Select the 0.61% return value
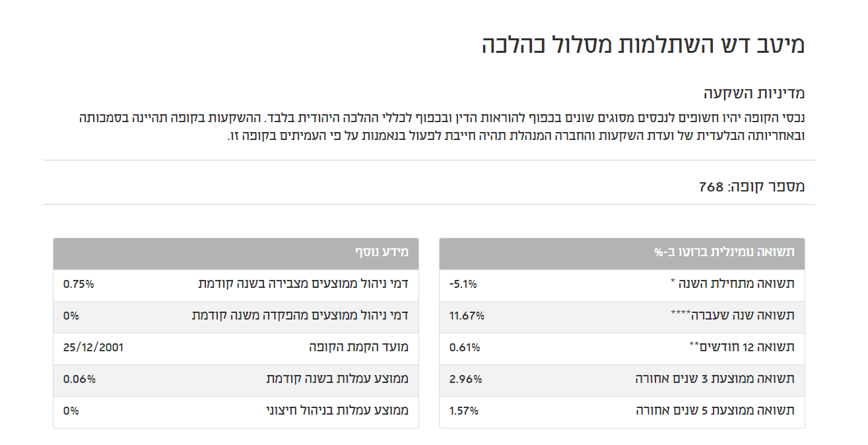The width and height of the screenshot is (868, 445). tap(465, 347)
